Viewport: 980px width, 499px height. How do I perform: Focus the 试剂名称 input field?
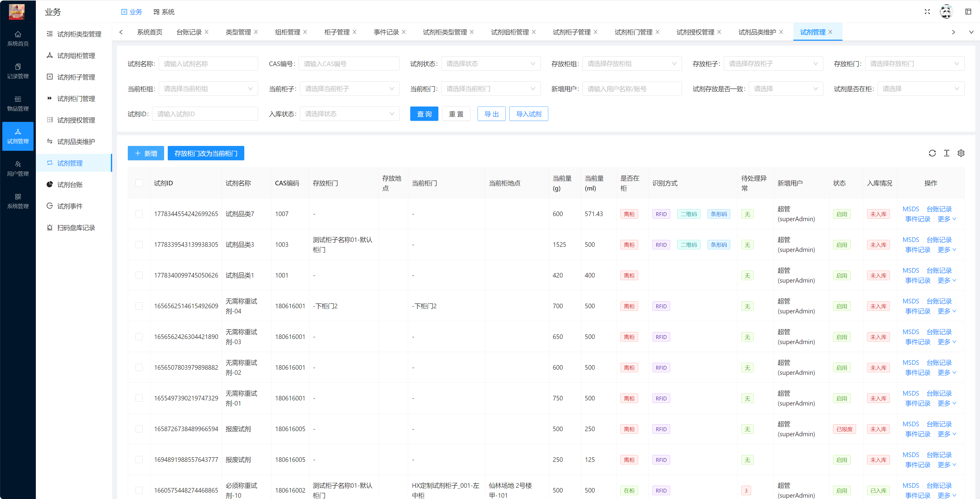point(208,63)
